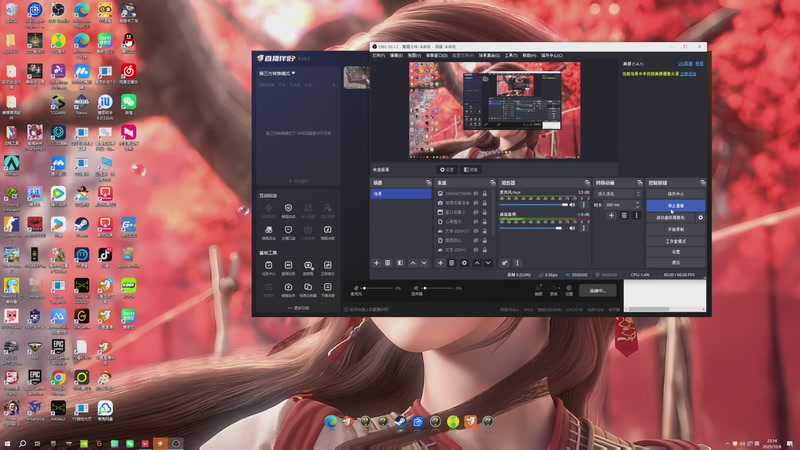800x450 pixels.
Task: Add a scene transition with plus icon
Action: (611, 215)
